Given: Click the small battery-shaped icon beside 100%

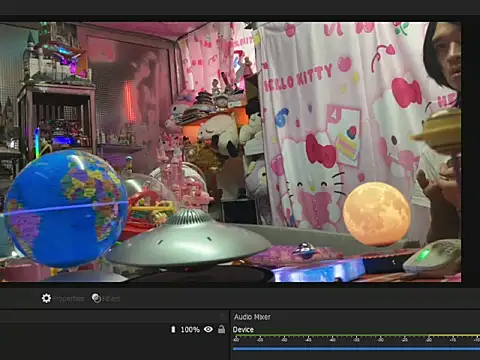Looking at the screenshot, I should [173, 329].
